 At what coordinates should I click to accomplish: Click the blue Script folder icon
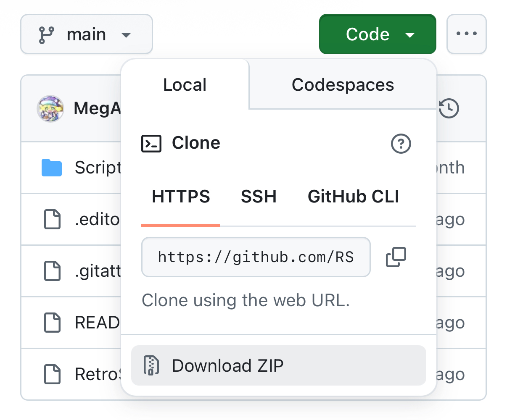52,168
